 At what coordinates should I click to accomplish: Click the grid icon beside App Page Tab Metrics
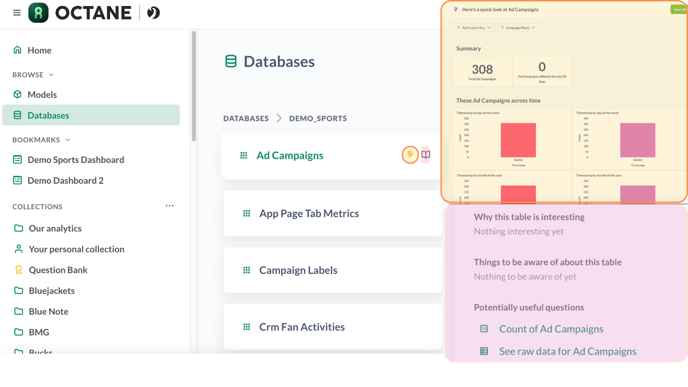(x=247, y=214)
